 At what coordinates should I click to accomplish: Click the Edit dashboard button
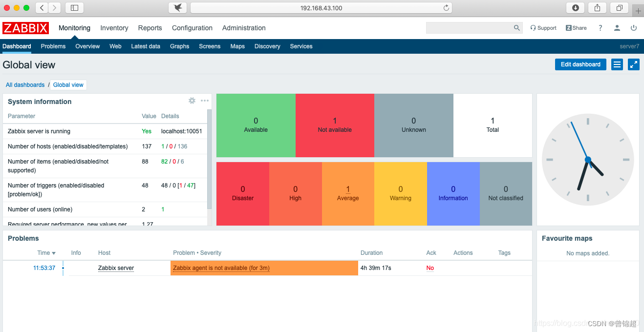point(580,64)
